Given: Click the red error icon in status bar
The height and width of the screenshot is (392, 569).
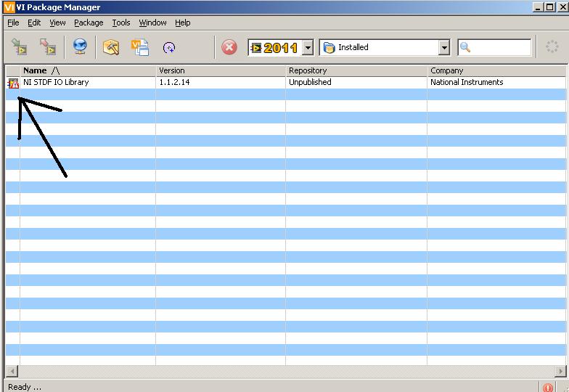Looking at the screenshot, I should click(x=547, y=388).
